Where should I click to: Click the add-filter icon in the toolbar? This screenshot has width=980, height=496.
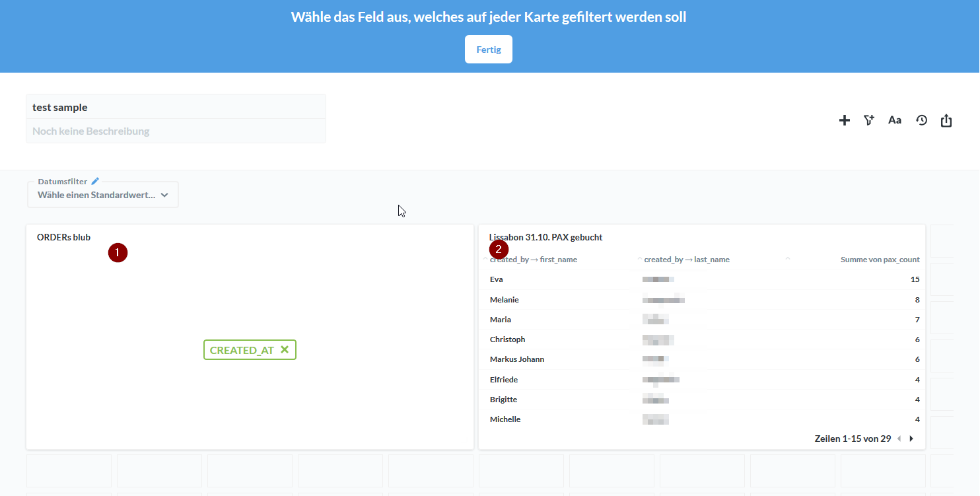869,120
